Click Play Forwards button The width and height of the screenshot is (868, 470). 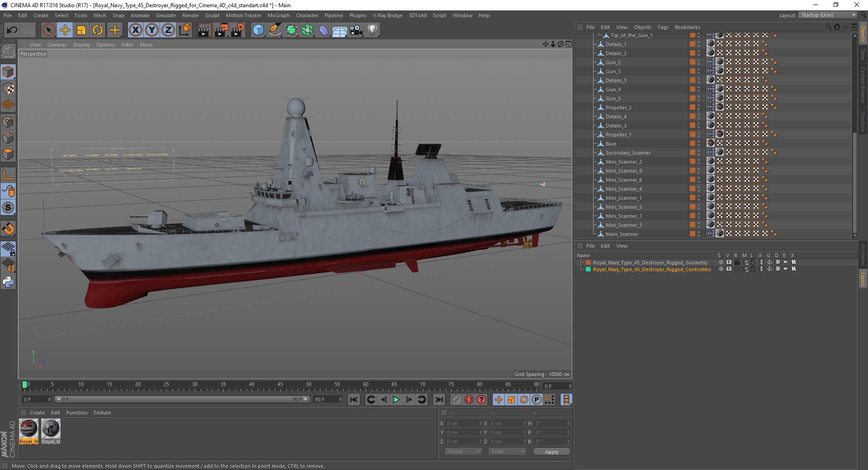click(x=396, y=399)
